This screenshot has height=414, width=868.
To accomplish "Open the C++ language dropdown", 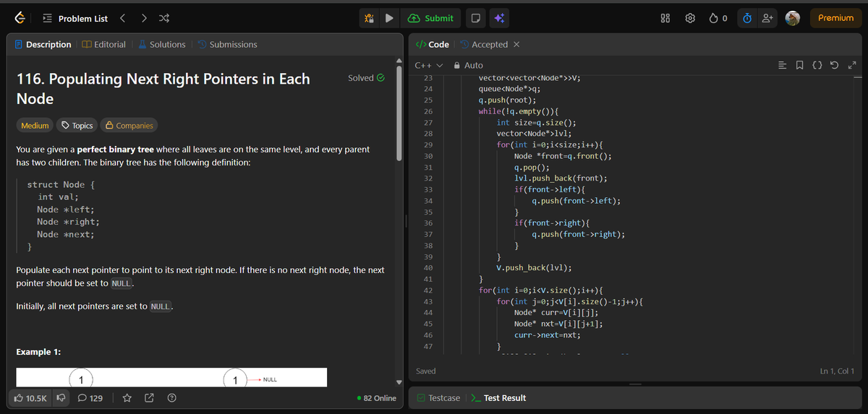I will point(428,65).
